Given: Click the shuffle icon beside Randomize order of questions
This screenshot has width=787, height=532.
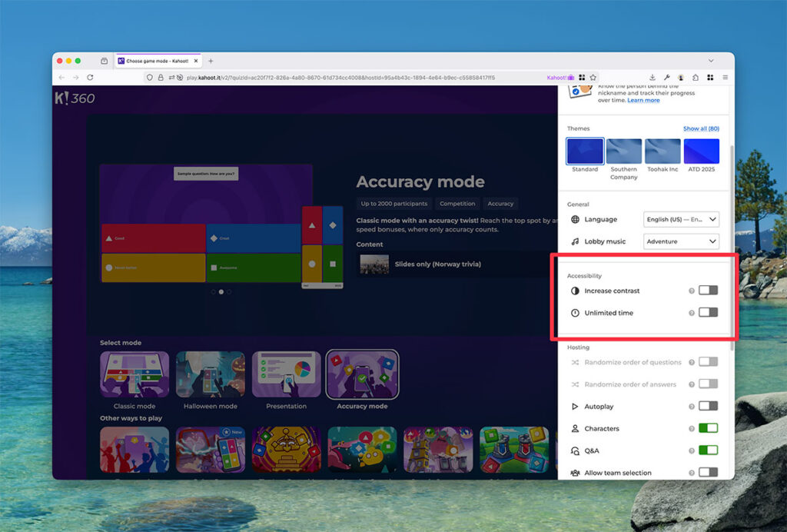Looking at the screenshot, I should (577, 361).
